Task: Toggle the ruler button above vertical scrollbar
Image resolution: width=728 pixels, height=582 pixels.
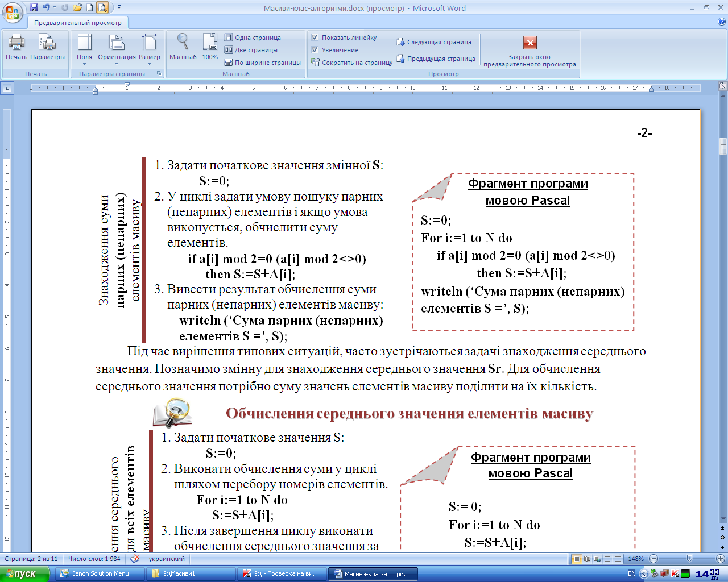Action: 723,86
